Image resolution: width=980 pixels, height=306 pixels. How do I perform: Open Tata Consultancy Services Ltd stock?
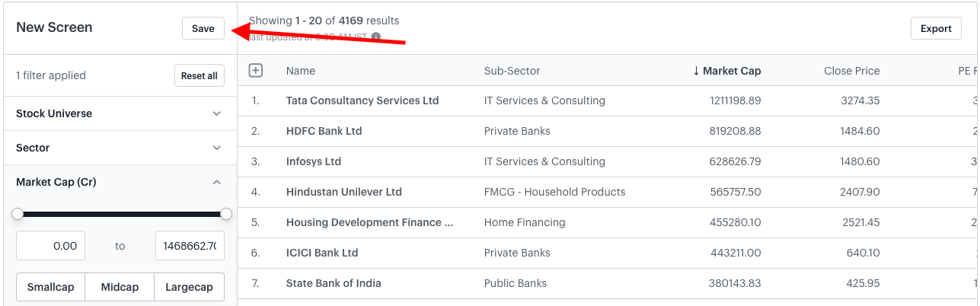pos(362,100)
